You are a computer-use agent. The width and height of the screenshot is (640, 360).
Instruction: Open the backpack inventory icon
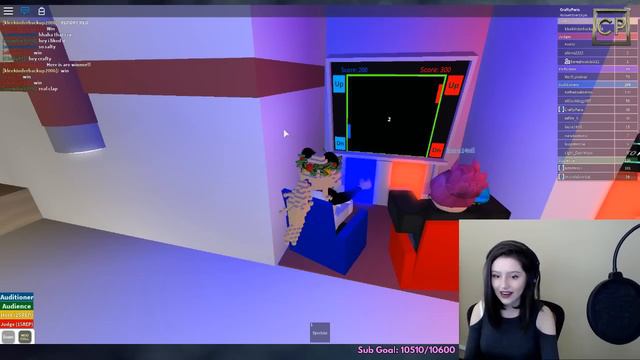point(41,11)
